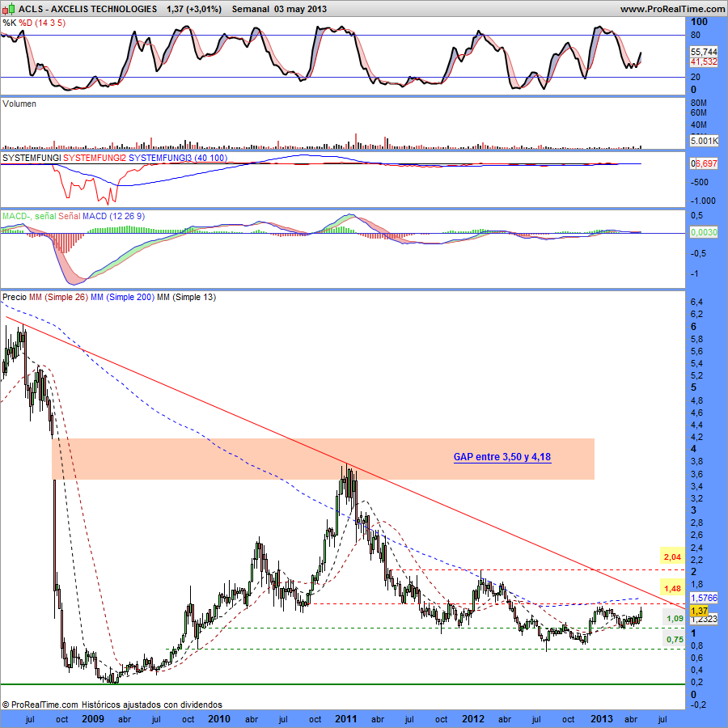Select the red Señal label
This screenshot has width=728, height=728.
[70, 216]
